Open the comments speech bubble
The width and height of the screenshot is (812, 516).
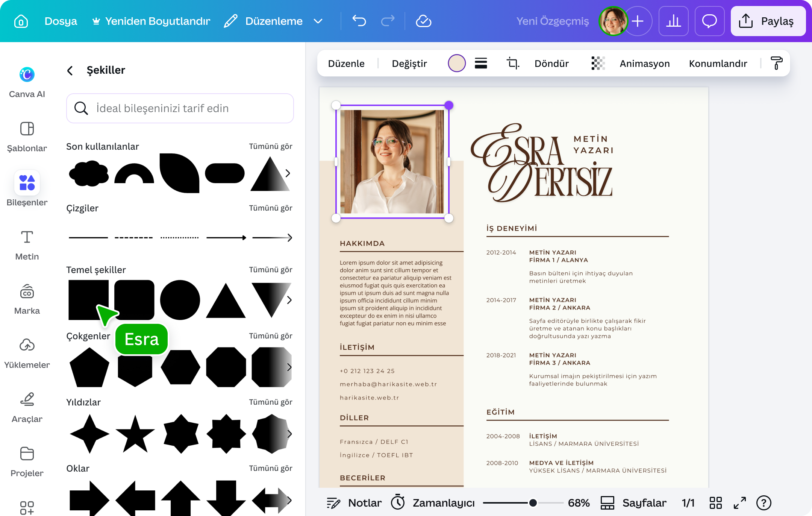point(709,21)
